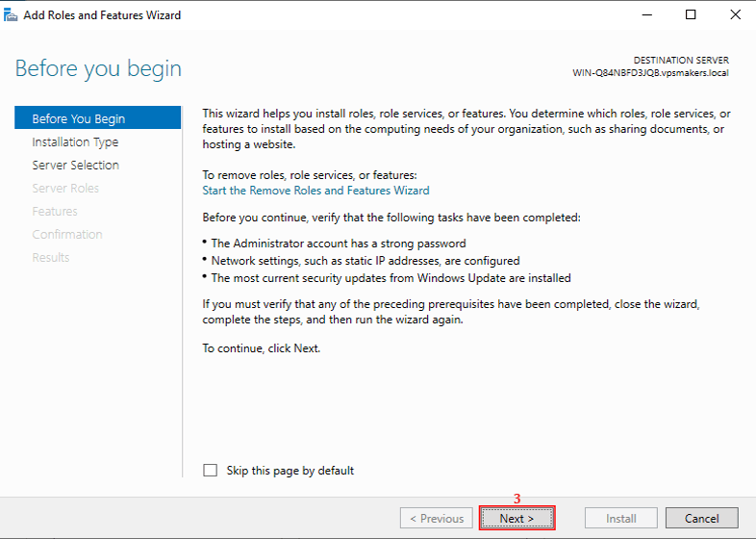
Task: Select the Server Roles step
Action: pyautogui.click(x=65, y=189)
